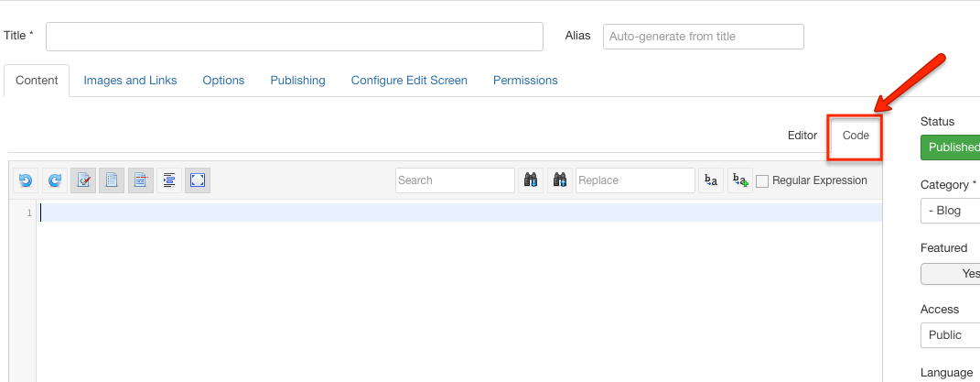This screenshot has width=980, height=382.
Task: Click the Search text box in toolbar
Action: point(455,180)
